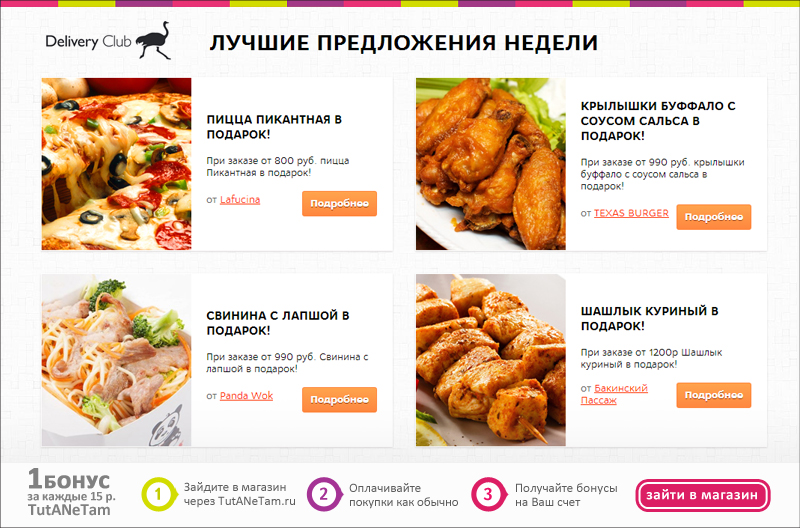This screenshot has width=800, height=528.
Task: Click the 'зайти в магазин' button
Action: 703,495
